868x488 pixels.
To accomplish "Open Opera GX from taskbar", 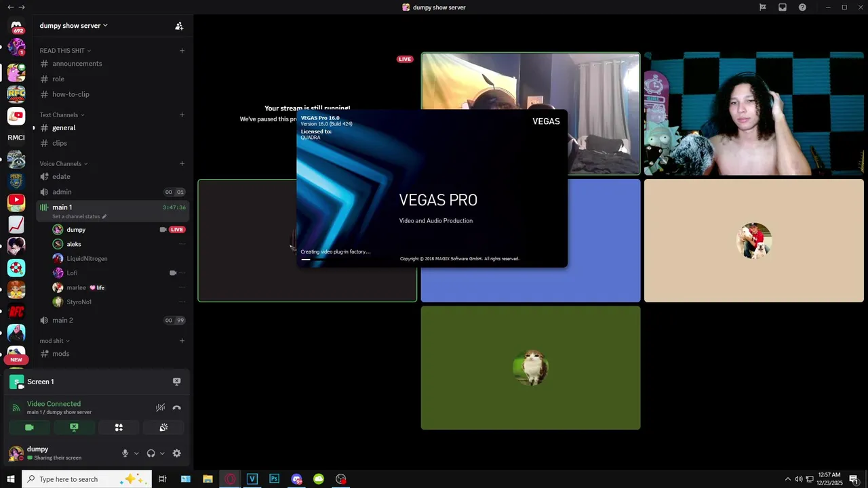I will pyautogui.click(x=230, y=479).
